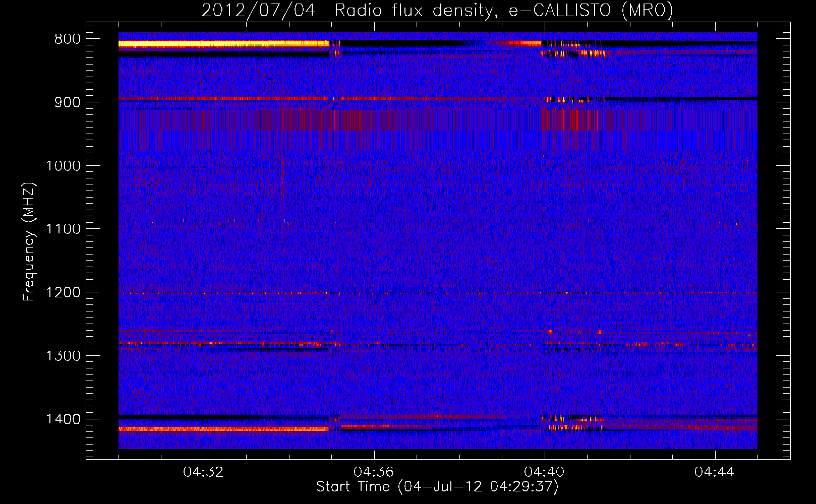Image resolution: width=816 pixels, height=504 pixels.
Task: Click the 800 frequency tick label
Action: tap(67, 39)
